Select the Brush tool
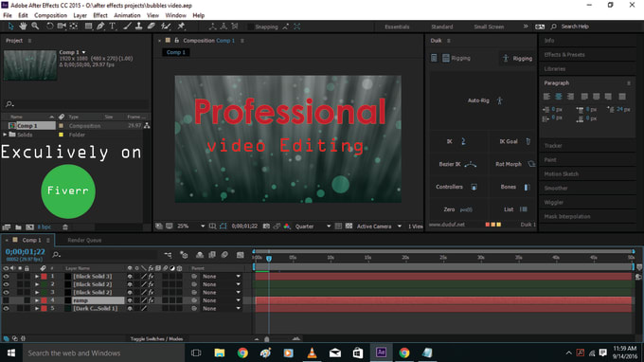This screenshot has height=362, width=644. click(127, 27)
